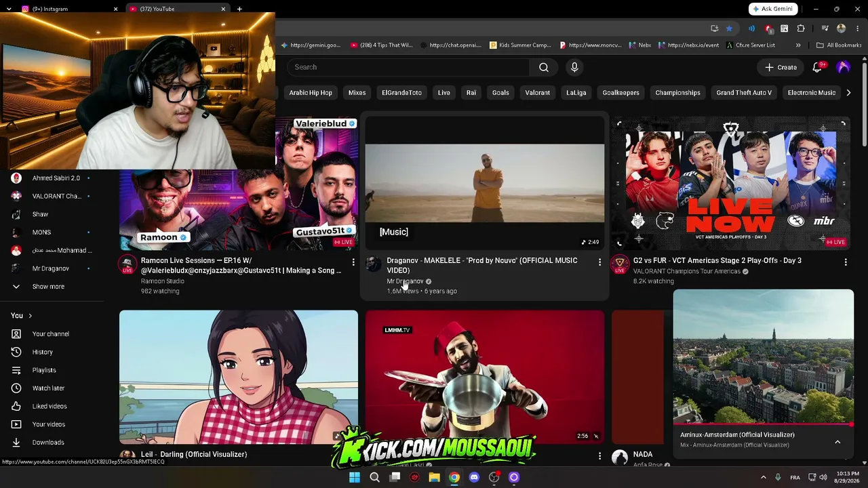Open File Explorer from the taskbar

[434, 477]
